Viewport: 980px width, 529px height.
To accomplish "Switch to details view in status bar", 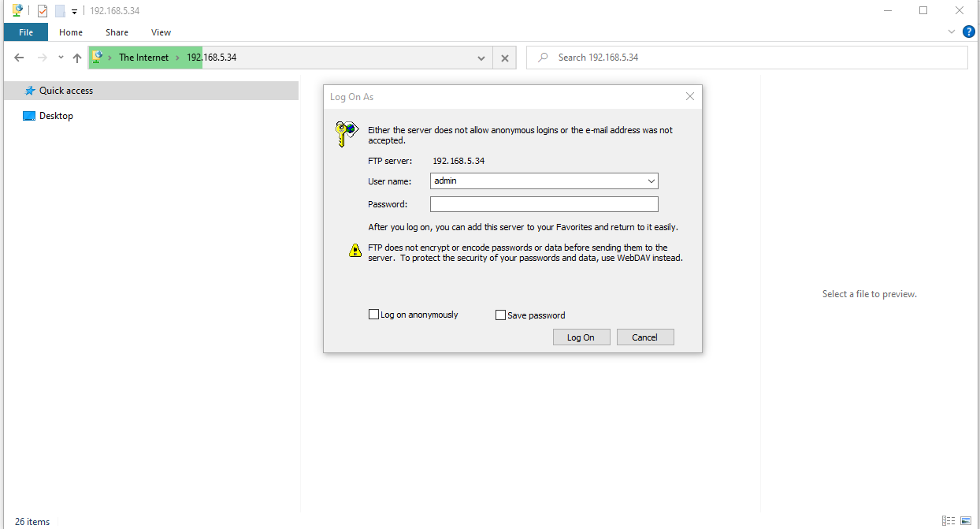I will click(948, 521).
